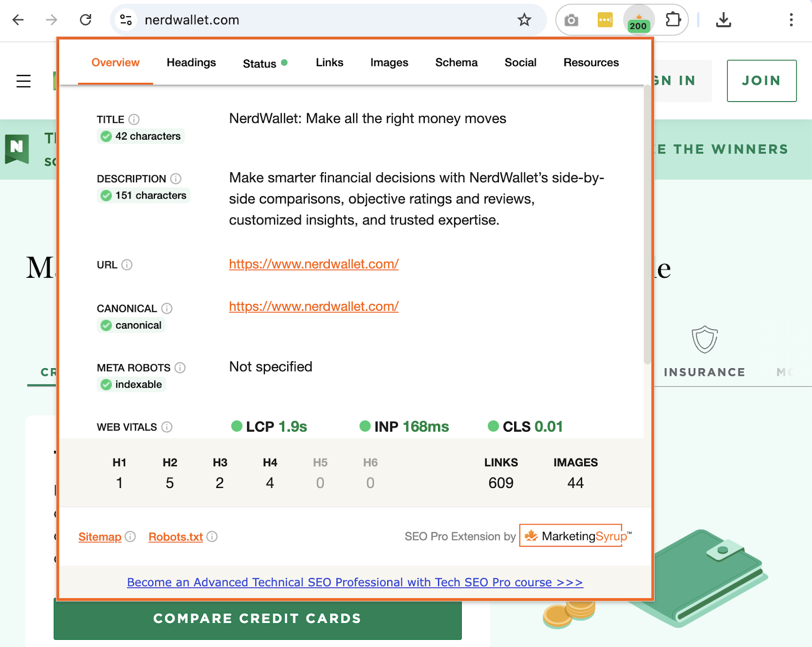This screenshot has height=647, width=812.
Task: Click the info icon next to URL
Action: [127, 265]
